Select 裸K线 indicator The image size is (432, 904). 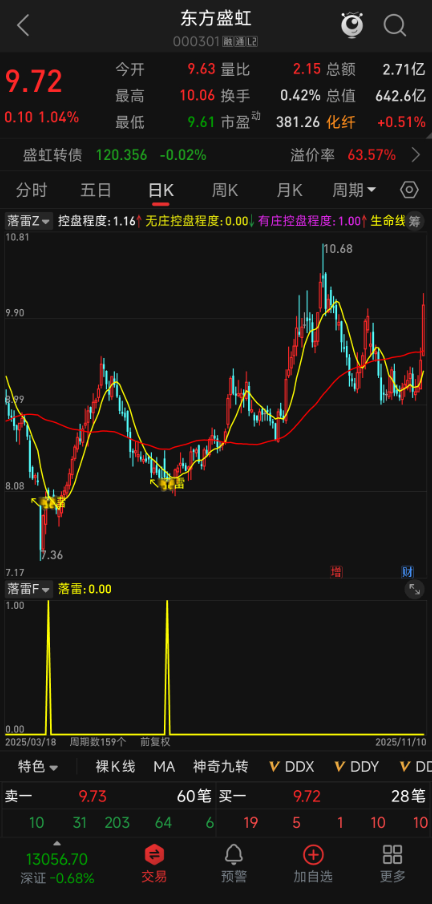click(115, 767)
